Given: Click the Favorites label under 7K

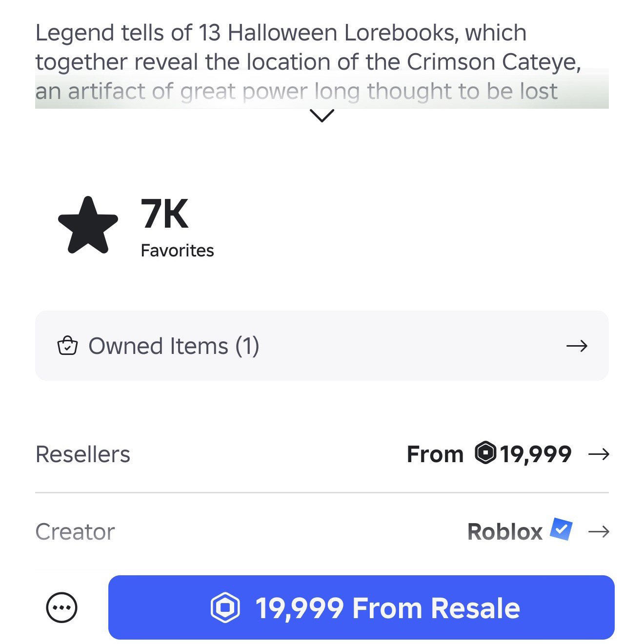Looking at the screenshot, I should [x=177, y=251].
